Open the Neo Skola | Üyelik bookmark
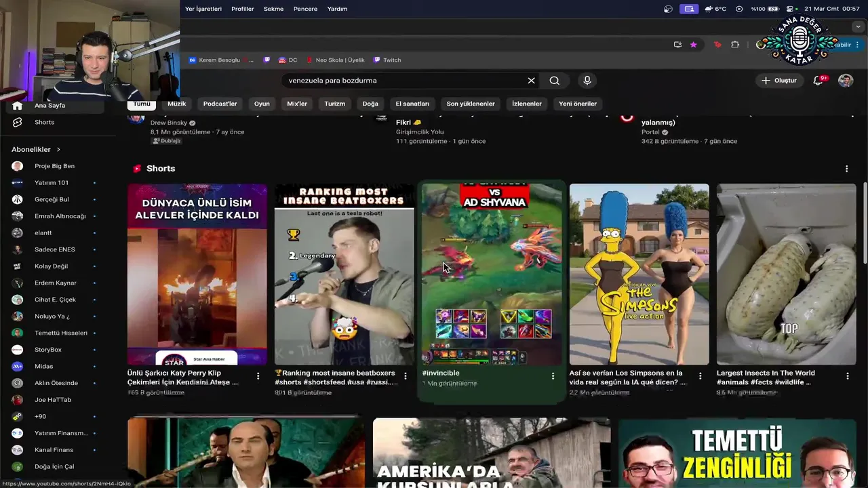Viewport: 868px width, 488px height. click(x=335, y=60)
